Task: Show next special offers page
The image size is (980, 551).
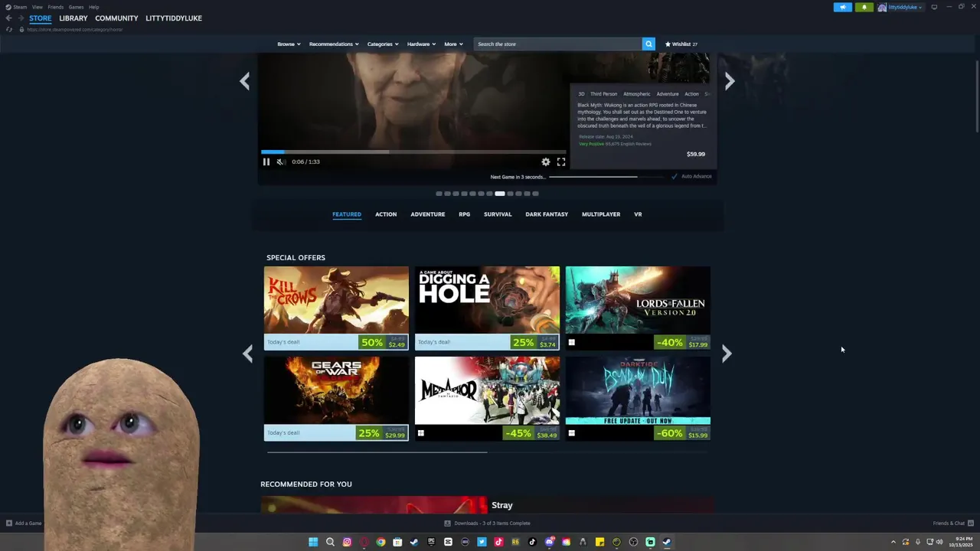Action: tap(727, 353)
